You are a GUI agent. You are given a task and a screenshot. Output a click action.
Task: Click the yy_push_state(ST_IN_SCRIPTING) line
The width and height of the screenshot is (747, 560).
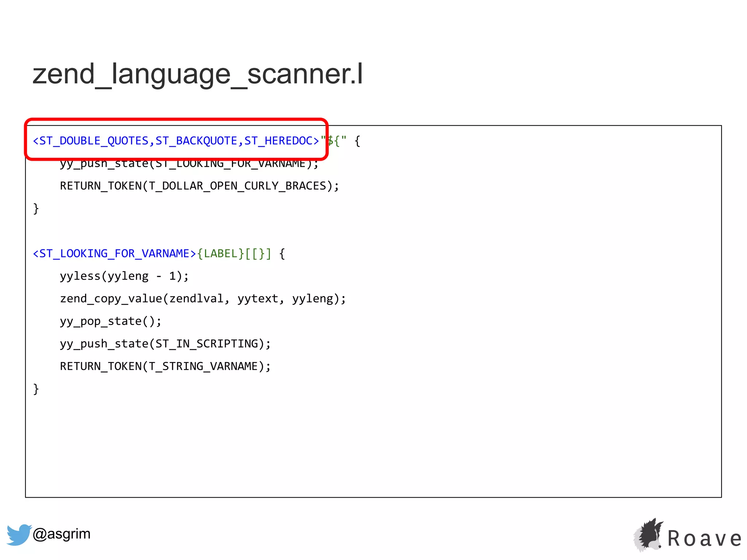click(165, 344)
